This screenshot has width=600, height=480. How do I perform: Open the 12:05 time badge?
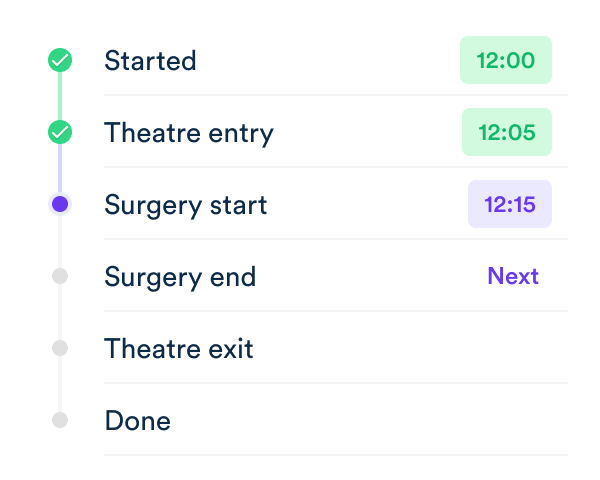(x=507, y=132)
